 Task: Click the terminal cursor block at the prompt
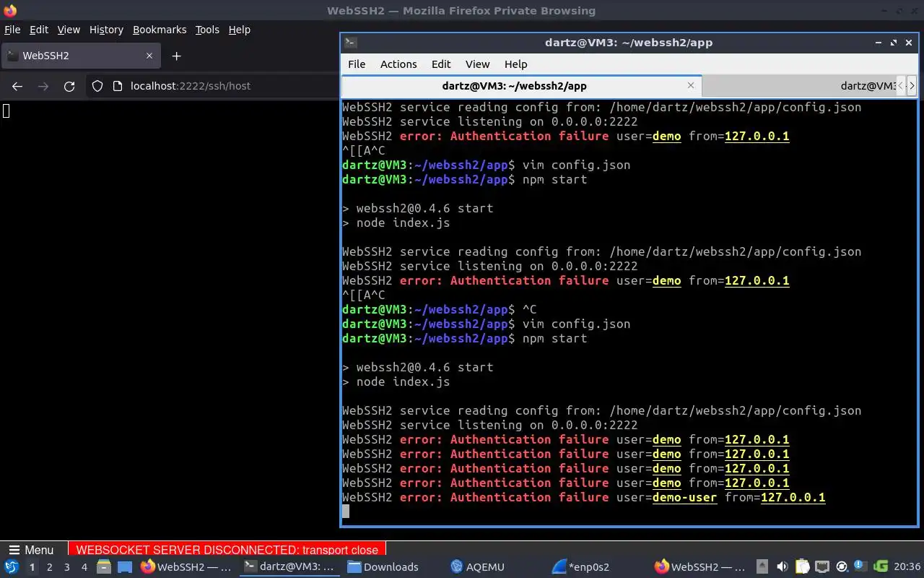[x=346, y=512]
